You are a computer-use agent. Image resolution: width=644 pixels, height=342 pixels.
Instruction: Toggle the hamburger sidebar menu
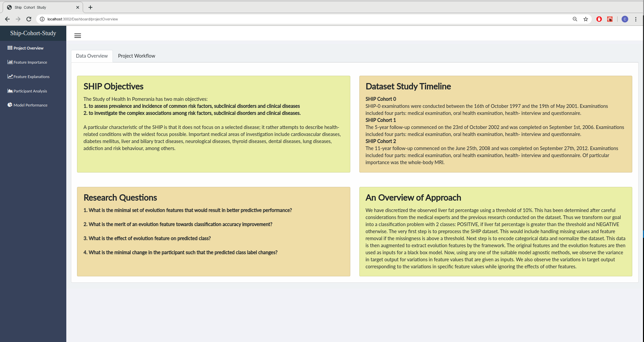78,36
